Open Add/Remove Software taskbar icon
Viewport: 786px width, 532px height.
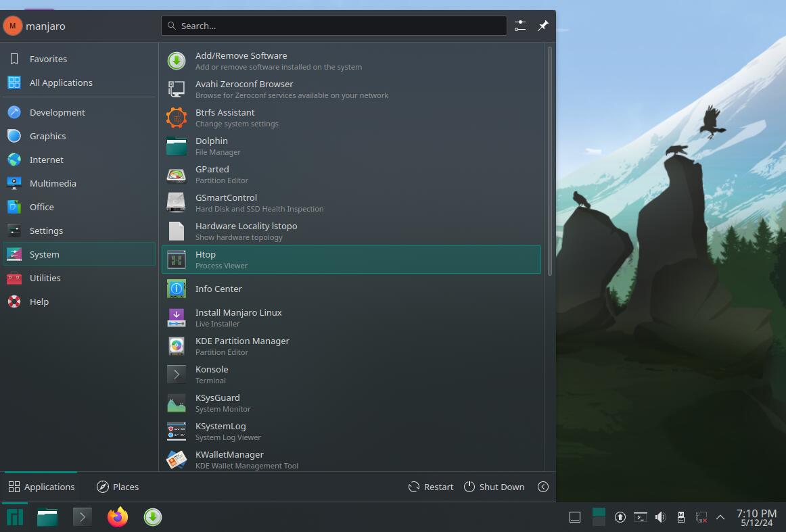(153, 517)
